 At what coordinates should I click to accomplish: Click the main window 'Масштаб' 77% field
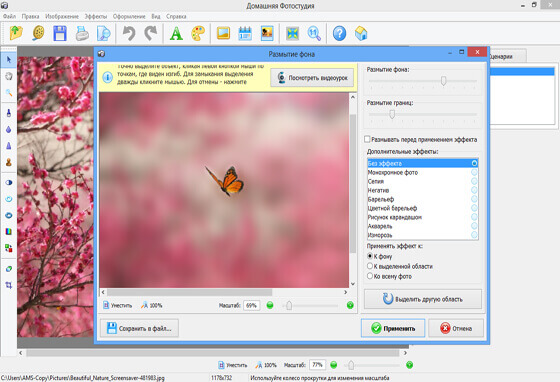[x=317, y=365]
